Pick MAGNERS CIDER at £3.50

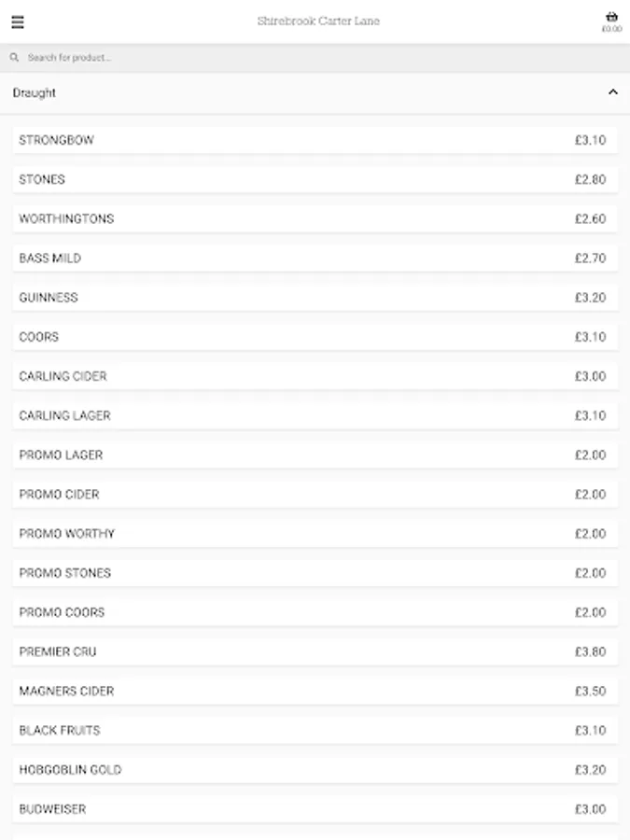click(x=315, y=691)
